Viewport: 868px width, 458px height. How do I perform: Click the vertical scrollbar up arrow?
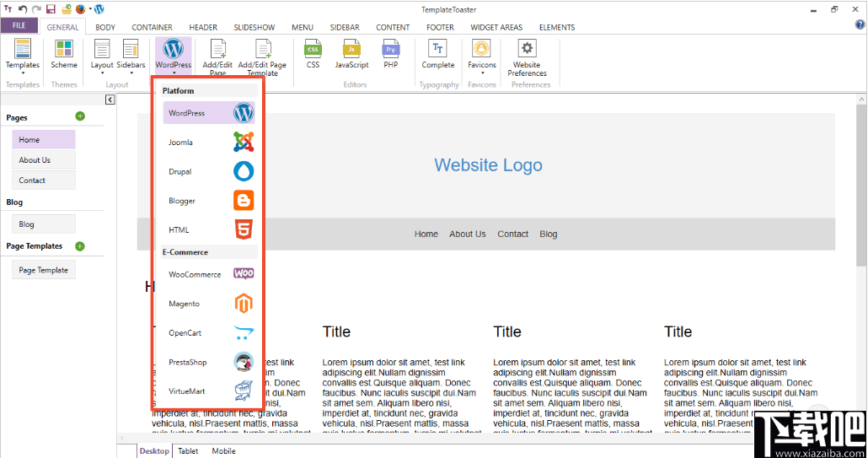(x=862, y=100)
